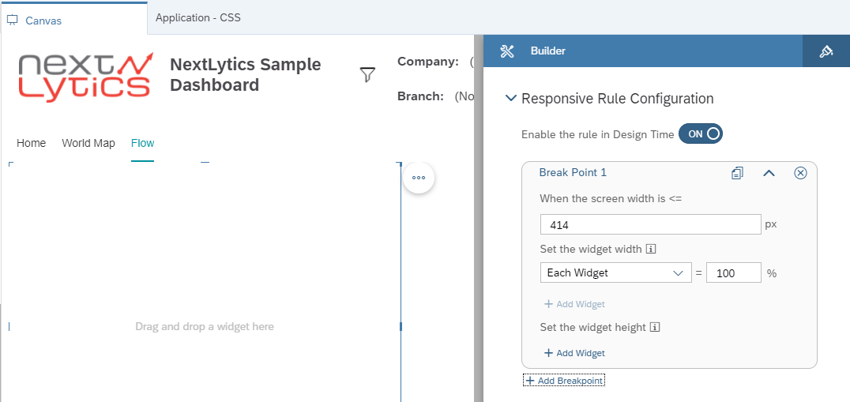Image resolution: width=850 pixels, height=402 pixels.
Task: Click info icon next to widget height
Action: point(654,327)
